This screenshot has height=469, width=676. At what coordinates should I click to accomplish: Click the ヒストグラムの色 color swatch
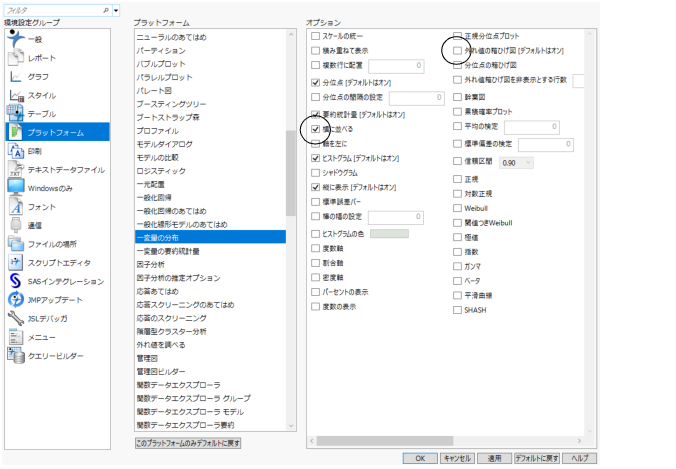(389, 234)
